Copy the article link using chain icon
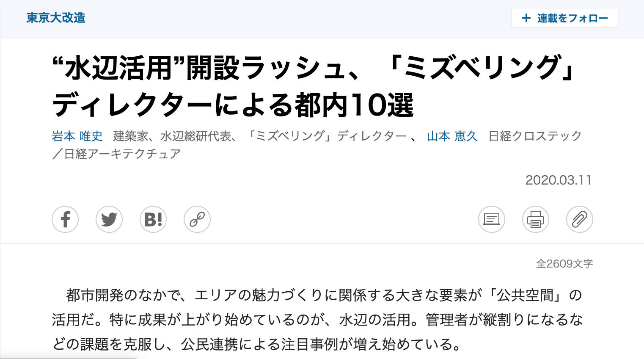Image resolution: width=644 pixels, height=359 pixels. click(x=197, y=219)
